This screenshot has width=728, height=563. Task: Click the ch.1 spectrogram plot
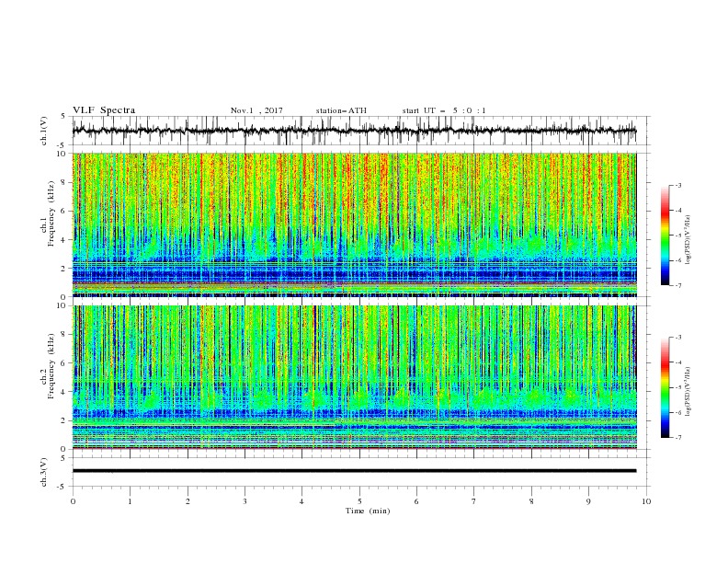coord(354,224)
